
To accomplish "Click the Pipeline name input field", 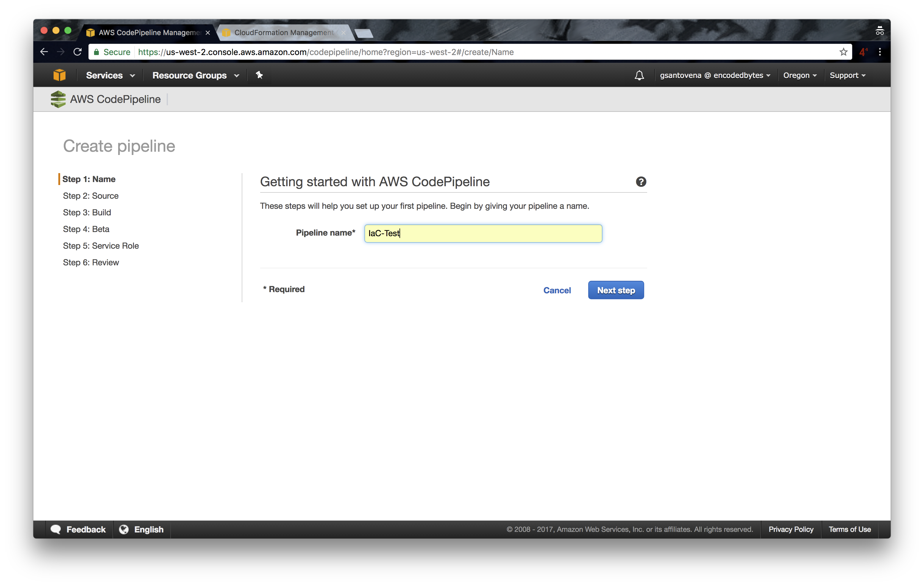I will [483, 234].
